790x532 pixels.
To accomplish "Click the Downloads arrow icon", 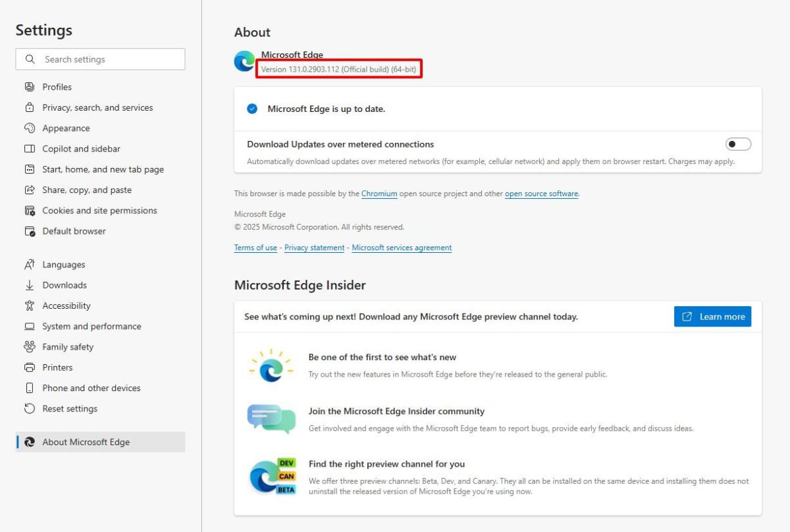I will coord(29,285).
